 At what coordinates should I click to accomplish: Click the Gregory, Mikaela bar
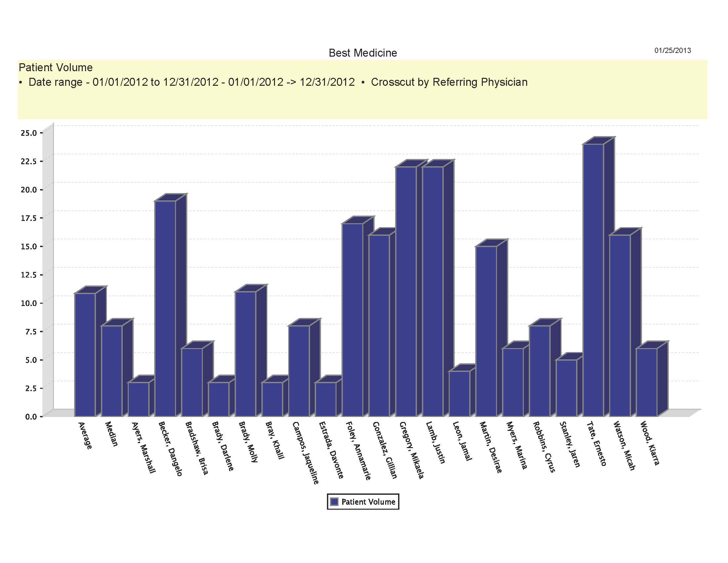(406, 291)
